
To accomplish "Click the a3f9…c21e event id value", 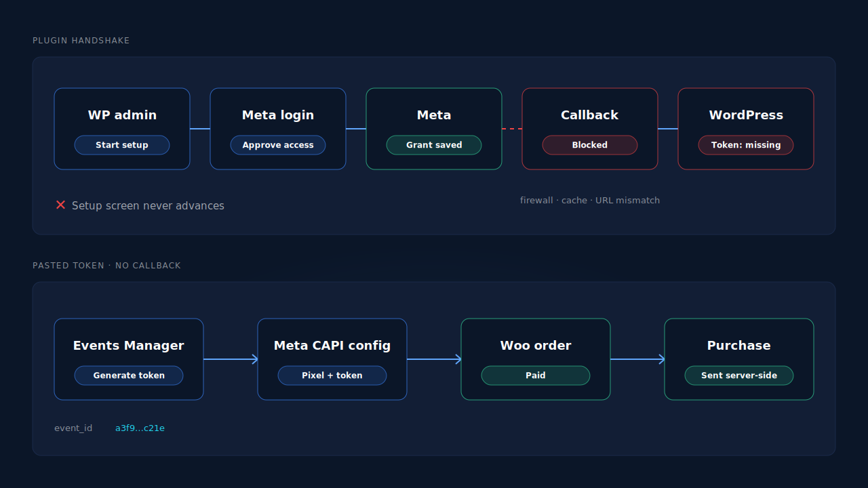I will 140,428.
